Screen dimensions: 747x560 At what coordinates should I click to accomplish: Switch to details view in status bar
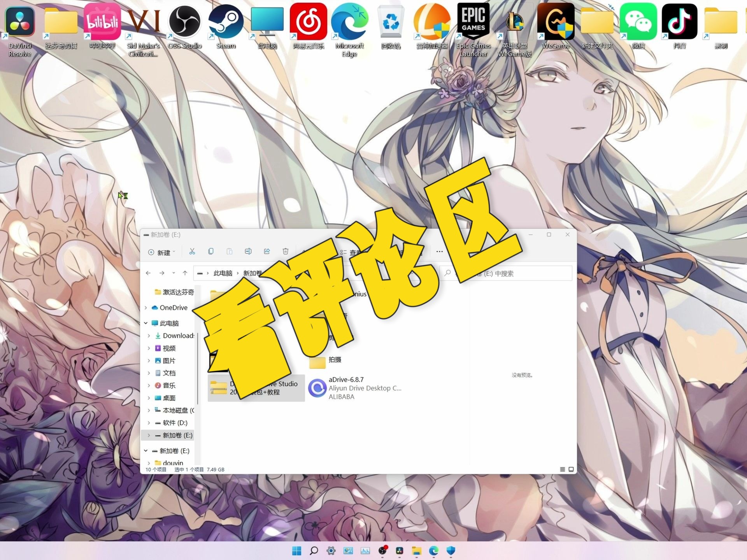562,469
